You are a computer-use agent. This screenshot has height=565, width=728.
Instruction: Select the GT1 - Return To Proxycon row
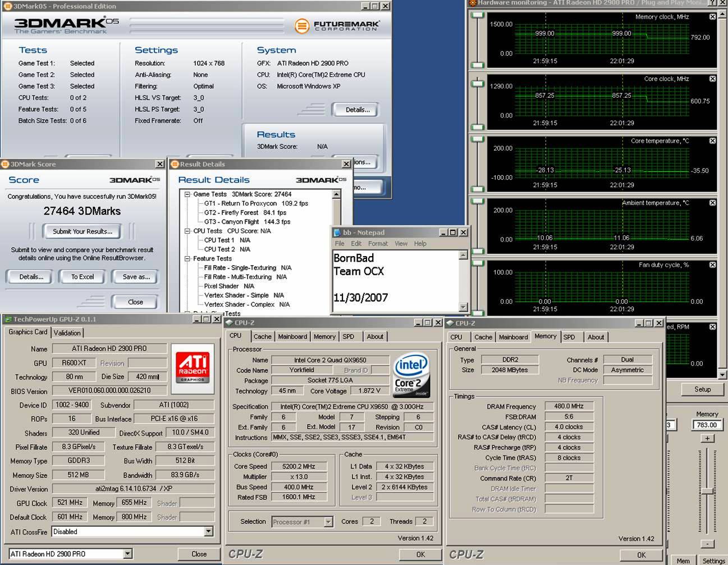[256, 203]
